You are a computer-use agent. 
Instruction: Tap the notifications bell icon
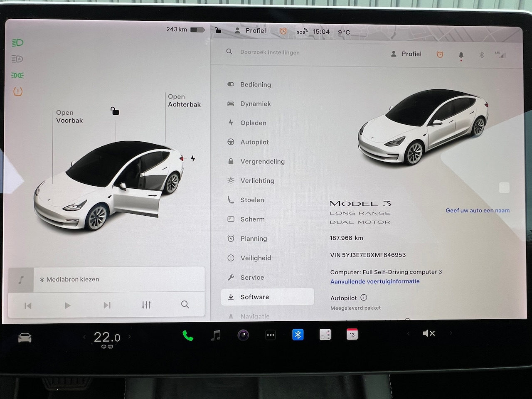click(x=461, y=55)
